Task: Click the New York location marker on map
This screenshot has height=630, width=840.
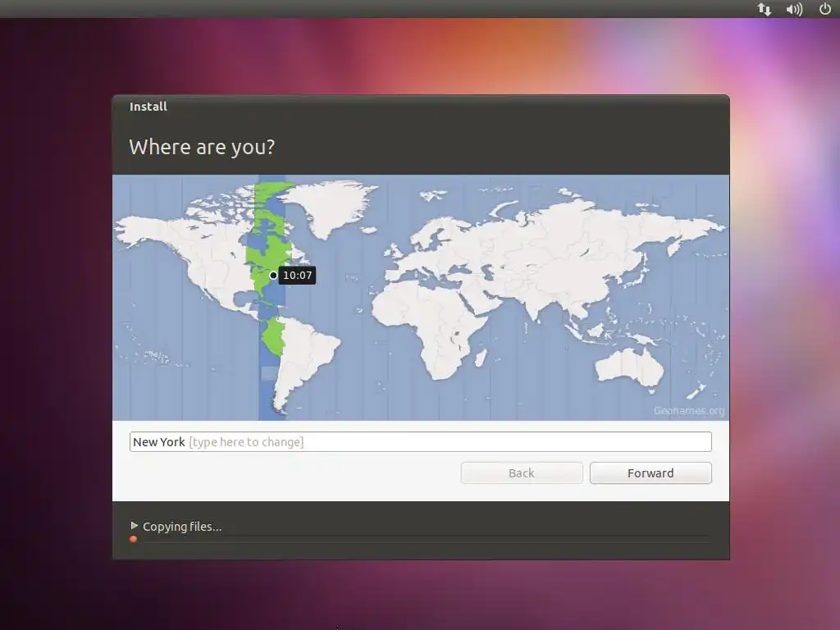Action: tap(273, 276)
